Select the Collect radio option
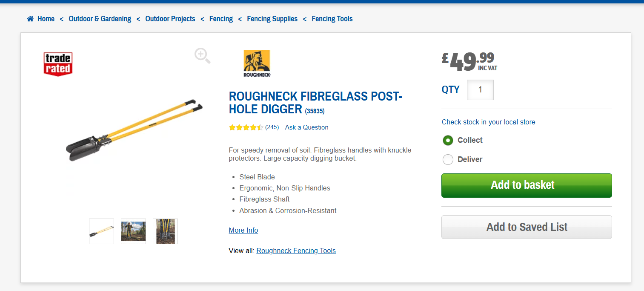The image size is (644, 291). pos(448,140)
